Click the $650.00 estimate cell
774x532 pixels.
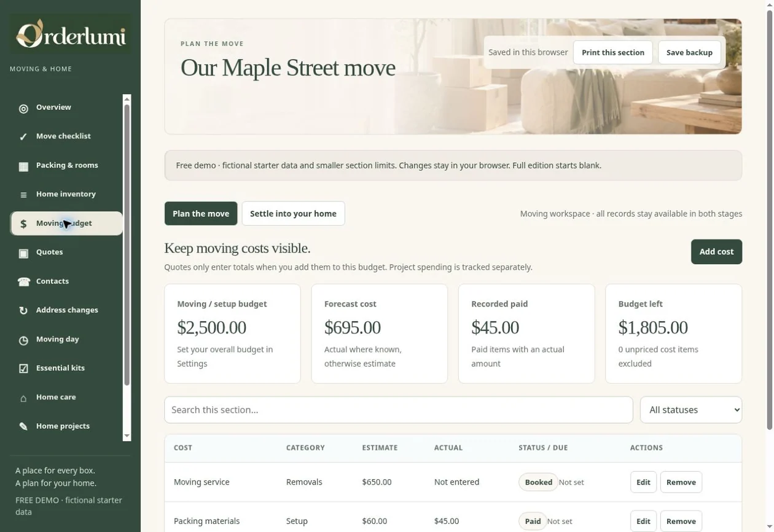[377, 482]
